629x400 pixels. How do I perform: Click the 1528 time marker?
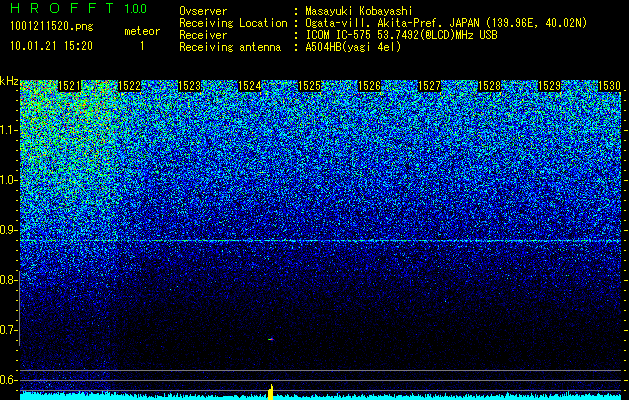(489, 86)
